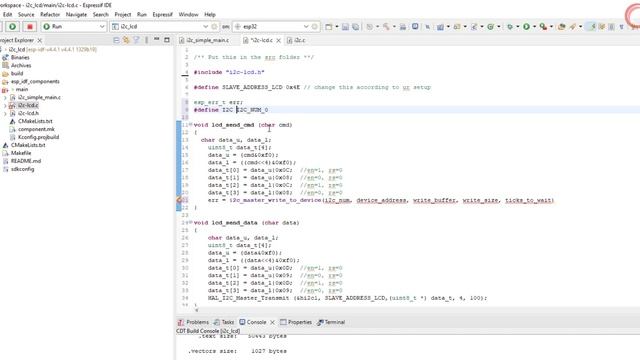The height and width of the screenshot is (360, 640).
Task: Select README.md in Project Explorer
Action: pos(21,161)
